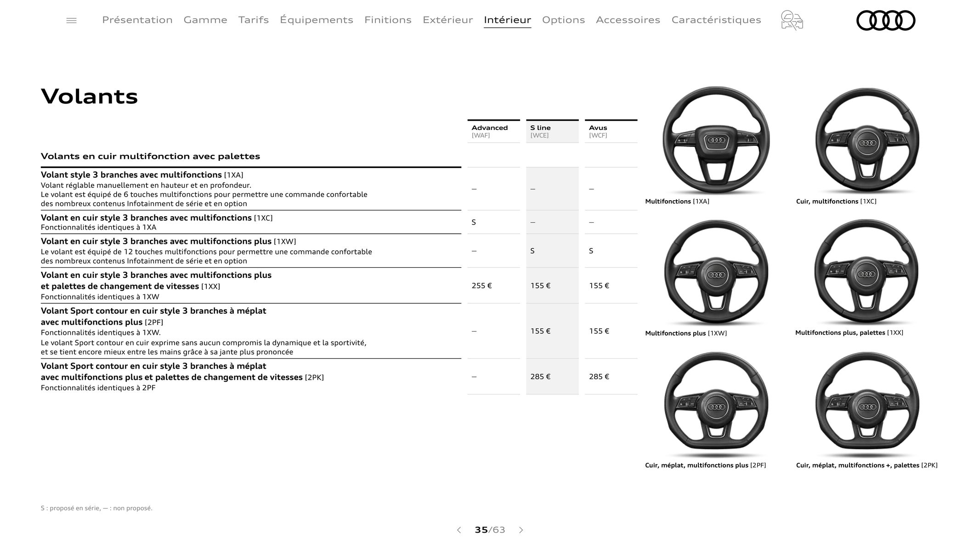Click the Advanced [WAF] column header
The image size is (980, 551).
point(493,131)
